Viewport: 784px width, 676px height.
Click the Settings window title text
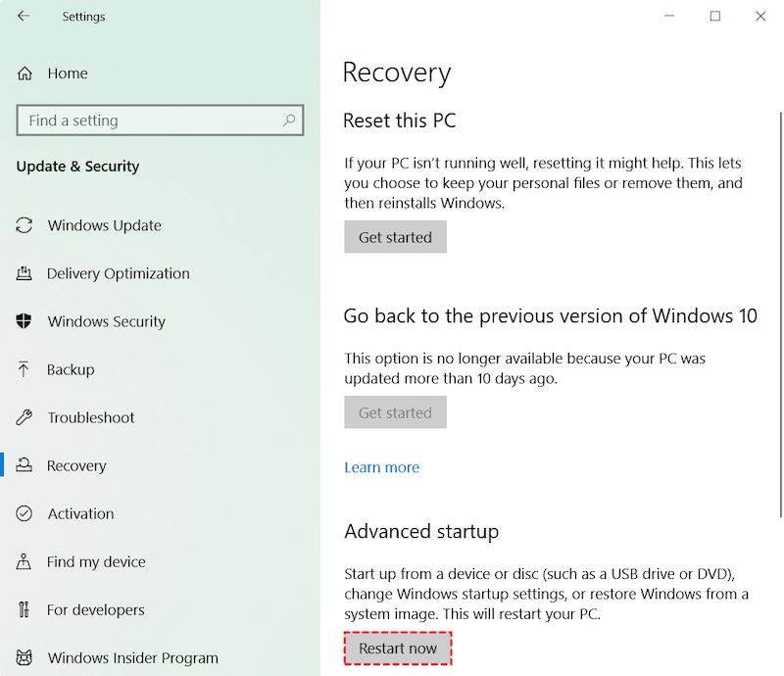point(83,17)
